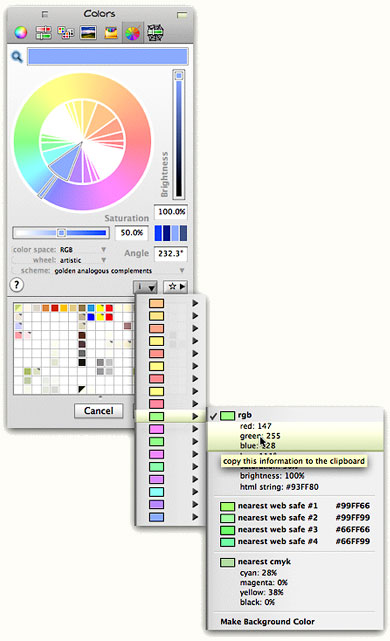Open the wheel 'artistic' dropdown
The height and width of the screenshot is (641, 390).
pos(83,260)
